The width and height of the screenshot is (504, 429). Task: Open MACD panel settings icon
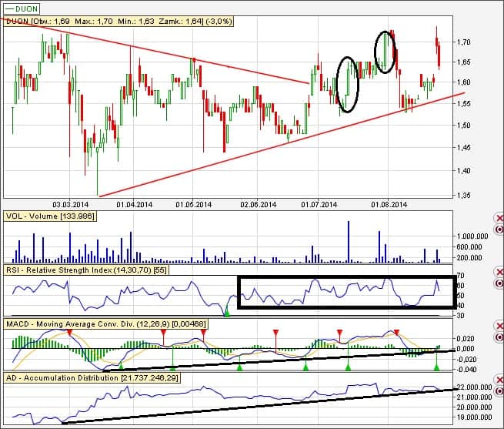click(498, 337)
